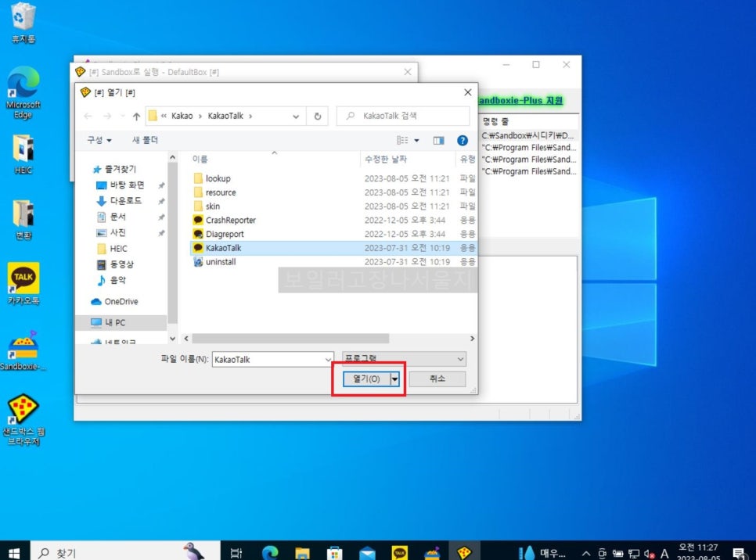Create a new folder with 새 폴더
The image size is (756, 560).
(x=145, y=140)
